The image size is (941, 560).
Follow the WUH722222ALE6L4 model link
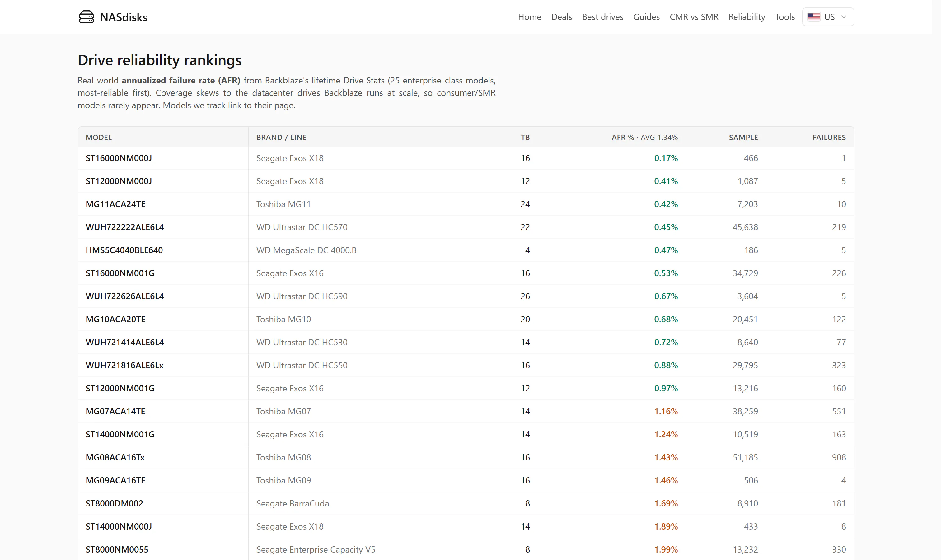click(x=124, y=227)
